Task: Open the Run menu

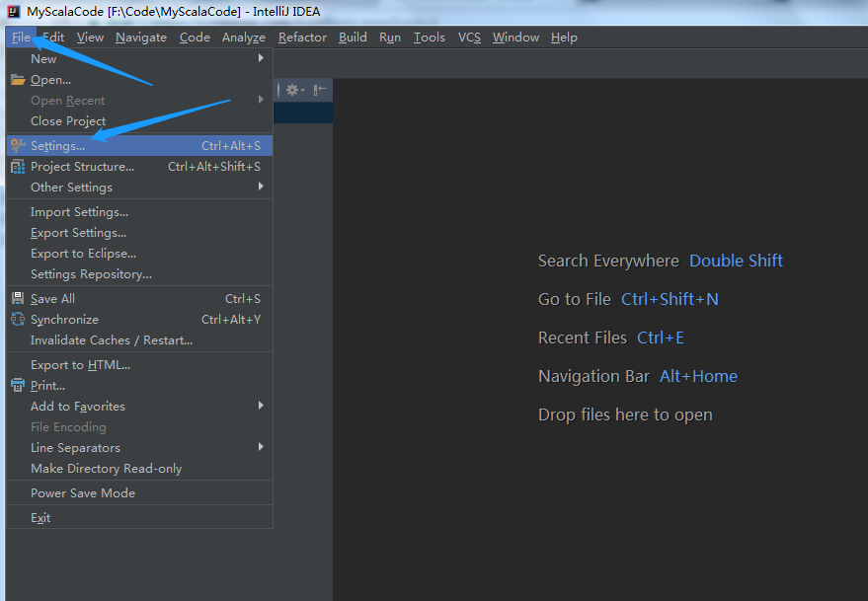Action: click(390, 38)
